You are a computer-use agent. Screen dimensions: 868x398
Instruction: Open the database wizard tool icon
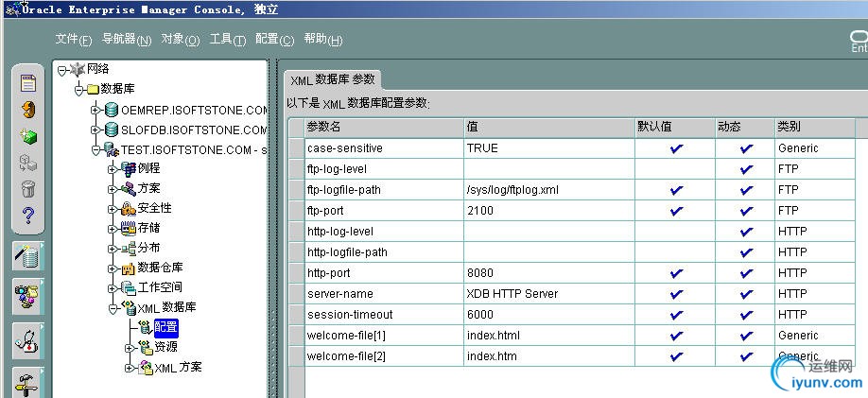coord(27,255)
